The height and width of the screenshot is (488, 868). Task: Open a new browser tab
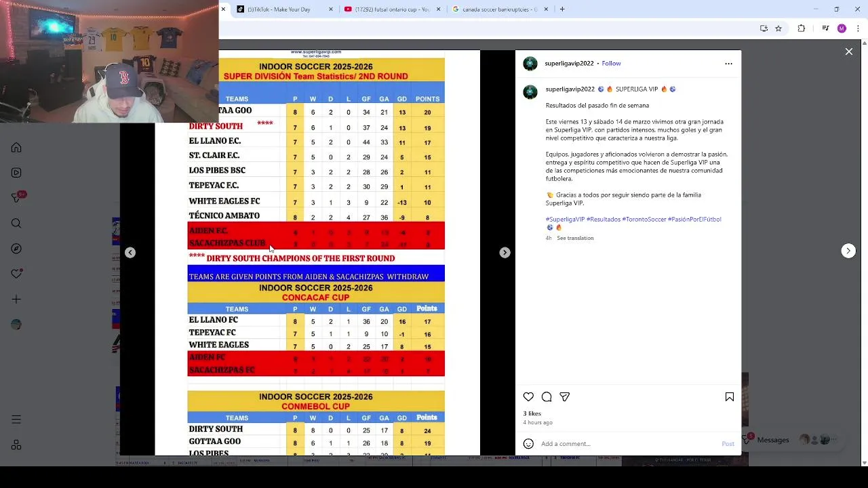point(562,9)
